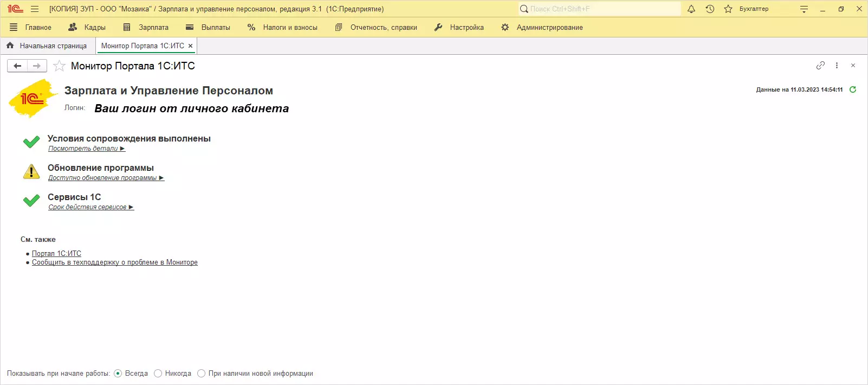The height and width of the screenshot is (385, 868).
Task: Expand Срок действия сервисов link
Action: click(91, 207)
